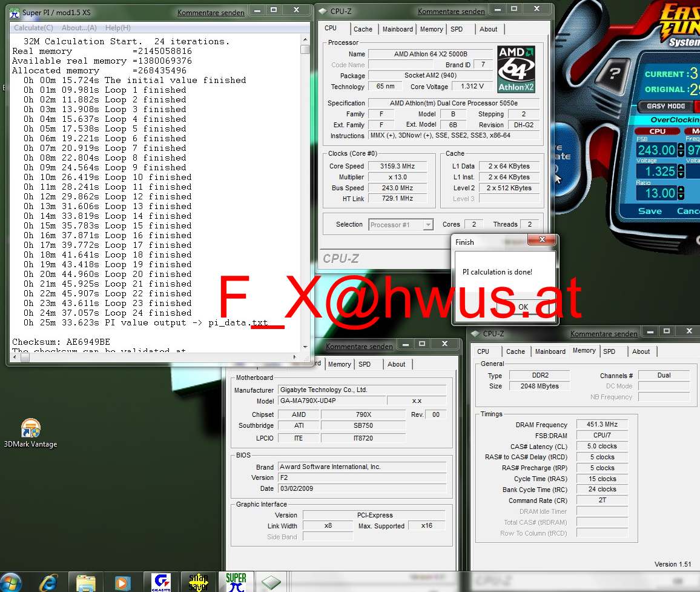Open the Help(H) menu in Super PI
Viewport: 700px width, 592px height.
(118, 28)
